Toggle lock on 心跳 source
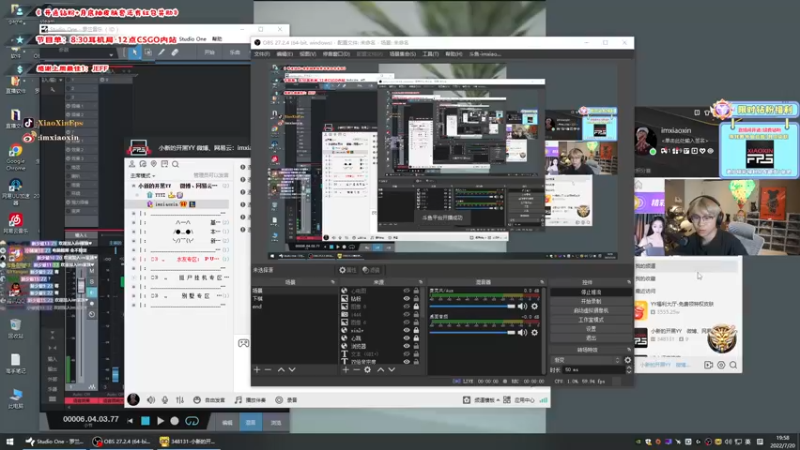The image size is (800, 450). [x=416, y=338]
